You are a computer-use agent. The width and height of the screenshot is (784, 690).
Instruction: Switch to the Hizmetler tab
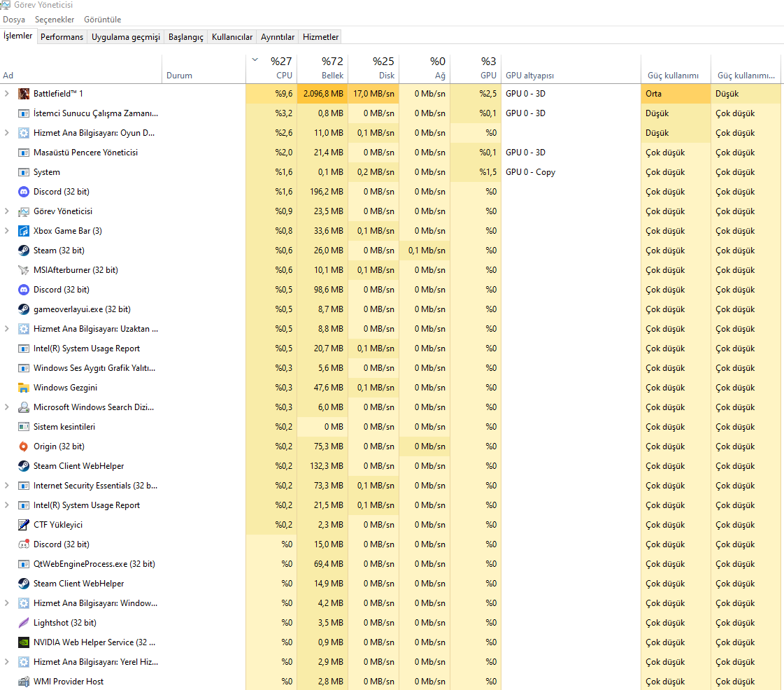320,36
